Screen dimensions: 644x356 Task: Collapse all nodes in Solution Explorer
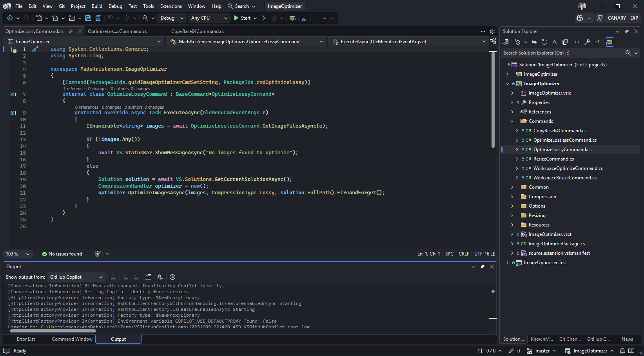tap(555, 42)
